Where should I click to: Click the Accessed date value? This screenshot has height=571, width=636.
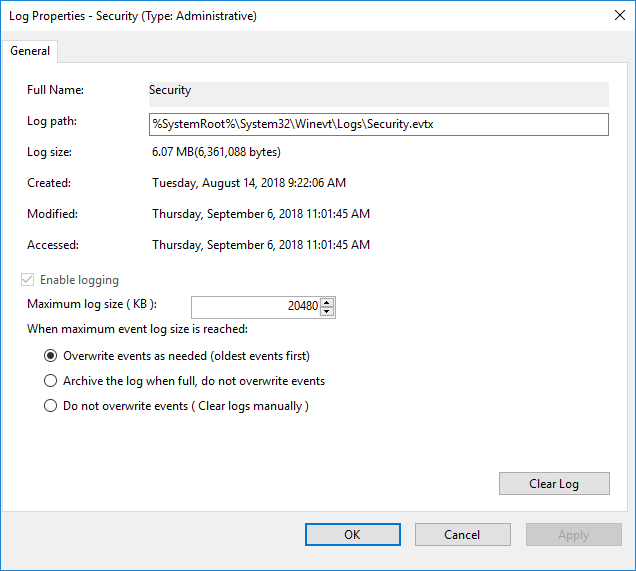261,245
